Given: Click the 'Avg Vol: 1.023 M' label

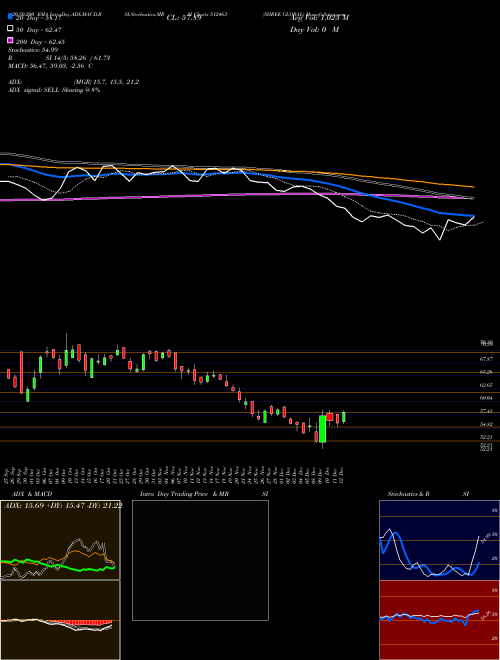Looking at the screenshot, I should tap(319, 18).
